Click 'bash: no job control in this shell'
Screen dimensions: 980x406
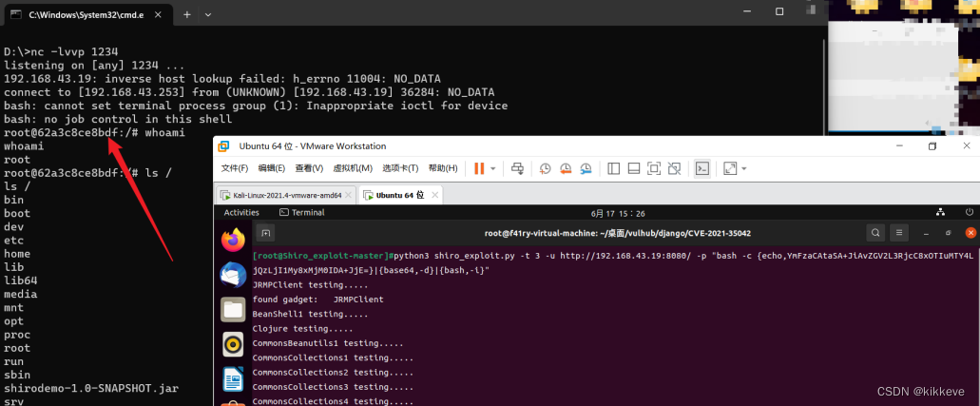point(118,119)
